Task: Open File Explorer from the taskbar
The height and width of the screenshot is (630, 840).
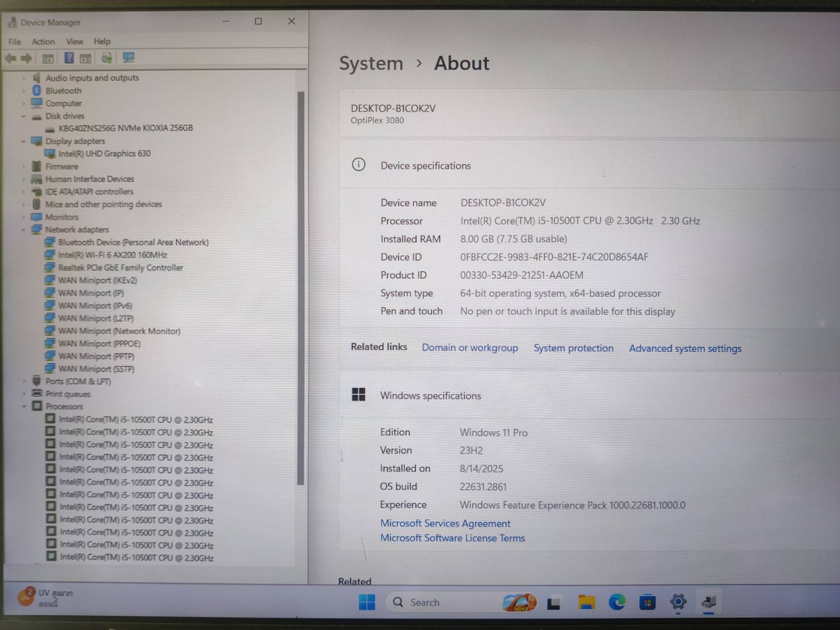Action: click(x=586, y=602)
